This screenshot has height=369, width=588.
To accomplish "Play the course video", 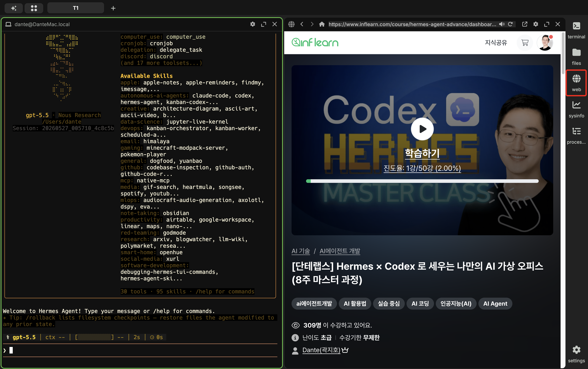I will [x=422, y=129].
